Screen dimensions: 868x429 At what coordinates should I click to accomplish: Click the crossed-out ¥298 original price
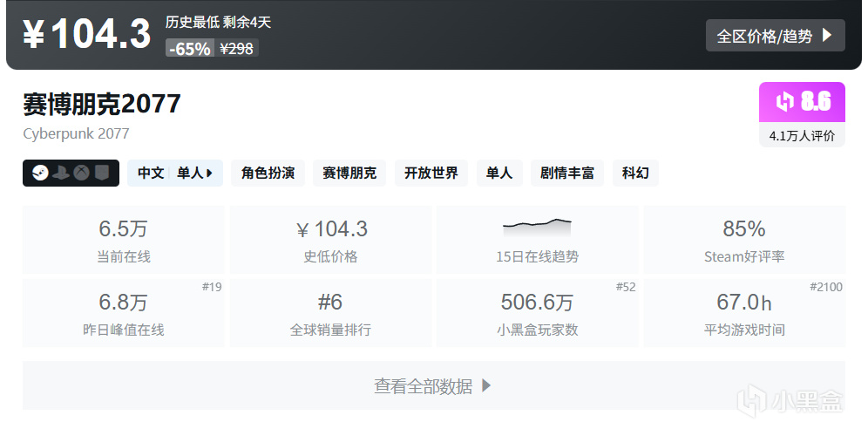coord(236,49)
